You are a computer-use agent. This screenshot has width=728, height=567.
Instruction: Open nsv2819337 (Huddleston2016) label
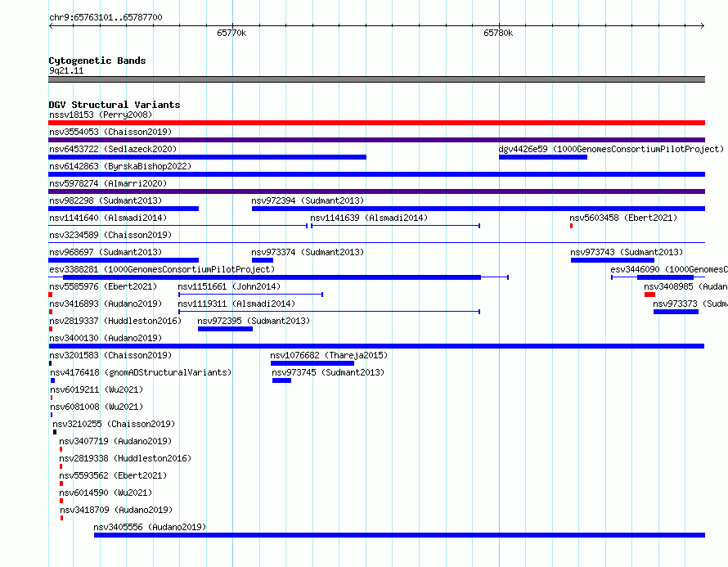click(x=115, y=321)
